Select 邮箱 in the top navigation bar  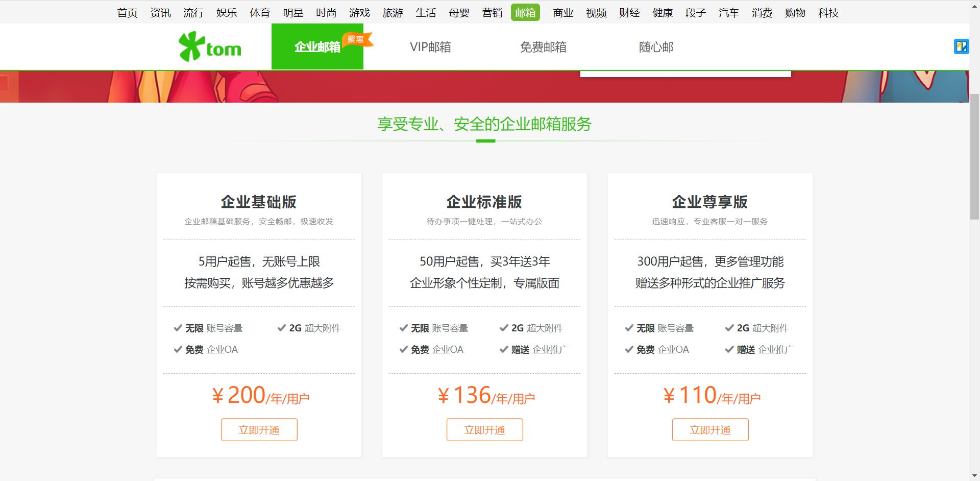(x=525, y=12)
